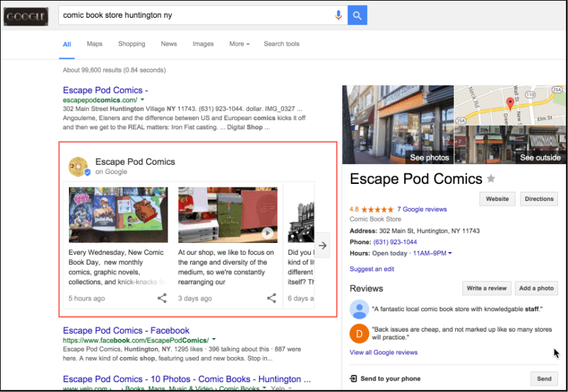
Task: Expand the More dropdown menu
Action: [x=239, y=44]
